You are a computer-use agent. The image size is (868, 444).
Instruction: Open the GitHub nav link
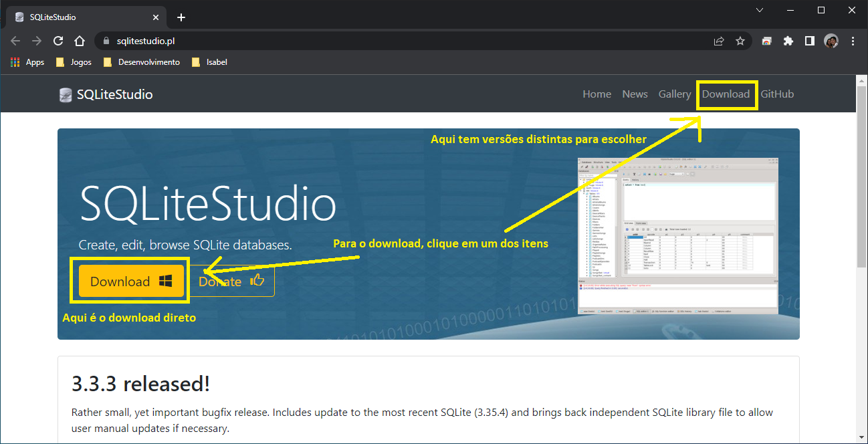pyautogui.click(x=777, y=94)
